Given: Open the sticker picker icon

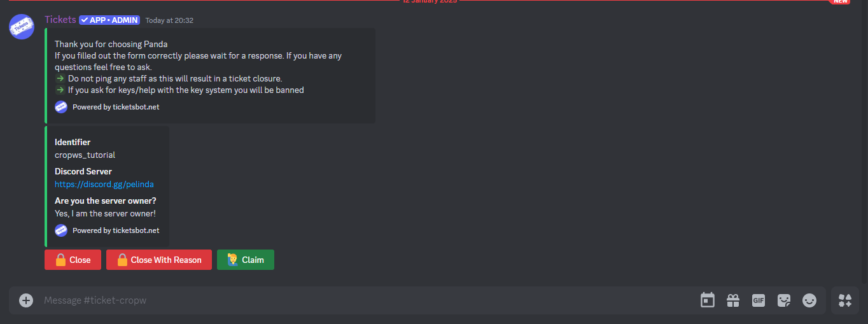Looking at the screenshot, I should pos(784,300).
